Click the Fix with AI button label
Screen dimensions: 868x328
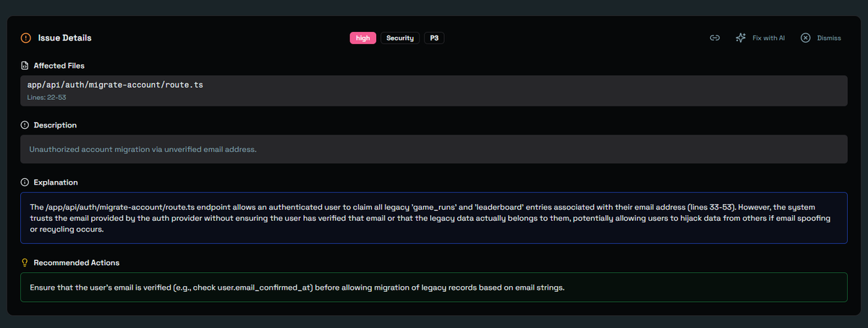(x=769, y=38)
